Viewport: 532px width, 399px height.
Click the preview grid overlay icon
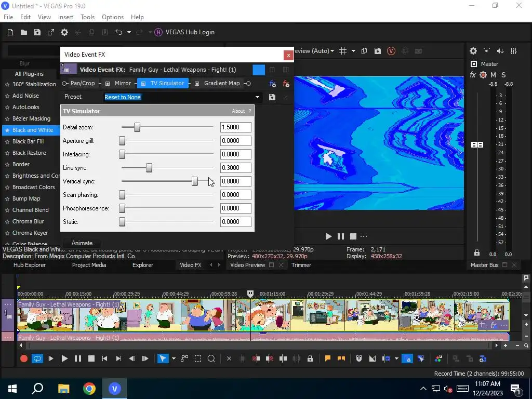[x=343, y=51]
